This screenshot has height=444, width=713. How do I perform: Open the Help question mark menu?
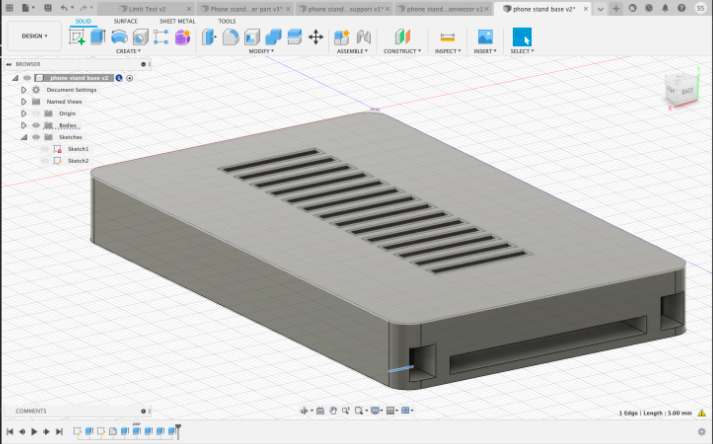click(682, 8)
